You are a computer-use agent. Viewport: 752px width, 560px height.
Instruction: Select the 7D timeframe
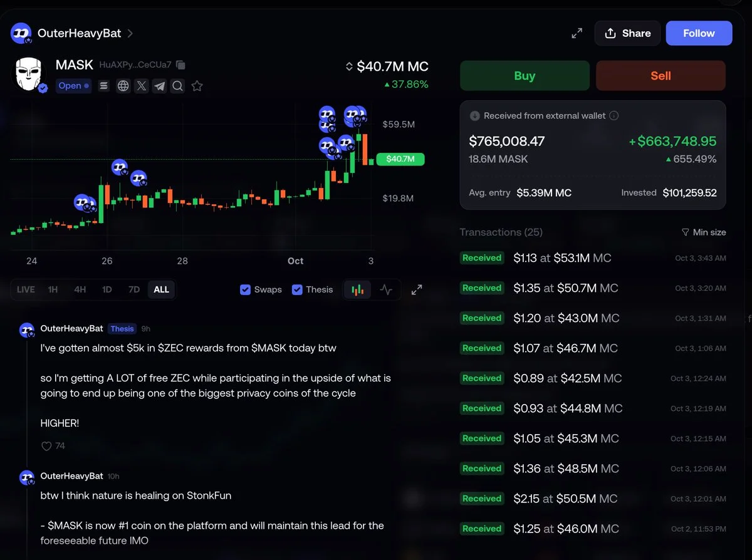point(133,289)
